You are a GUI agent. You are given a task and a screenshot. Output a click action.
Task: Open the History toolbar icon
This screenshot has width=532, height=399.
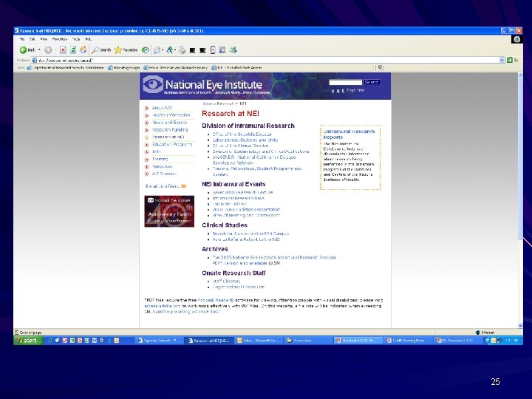[x=146, y=50]
